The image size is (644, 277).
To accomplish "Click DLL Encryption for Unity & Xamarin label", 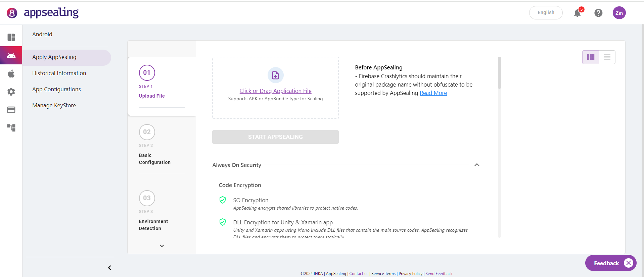I will [x=283, y=222].
